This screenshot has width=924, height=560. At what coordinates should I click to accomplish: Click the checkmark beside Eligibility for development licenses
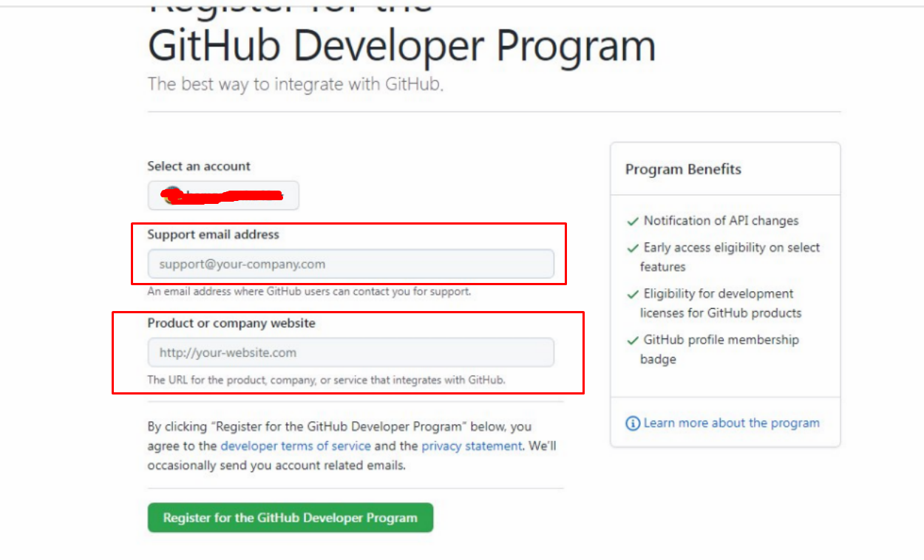point(633,294)
